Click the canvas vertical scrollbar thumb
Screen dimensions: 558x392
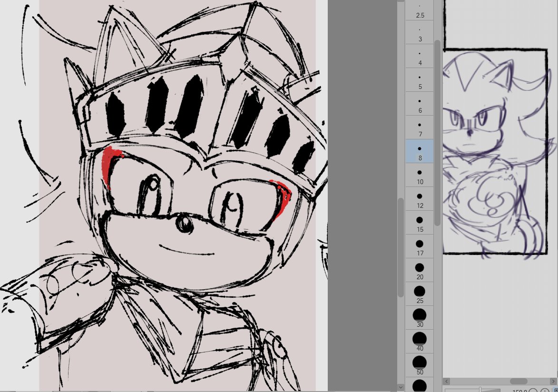click(x=401, y=247)
